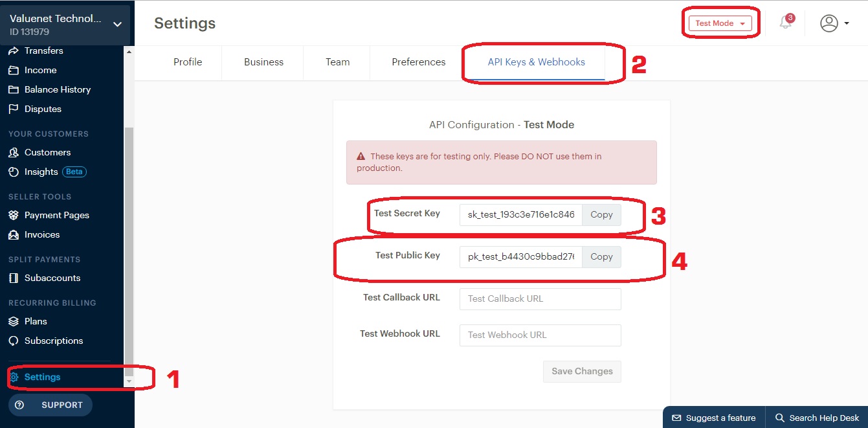The image size is (868, 428).
Task: Switch to the API Keys & Webhooks tab
Action: coord(536,62)
